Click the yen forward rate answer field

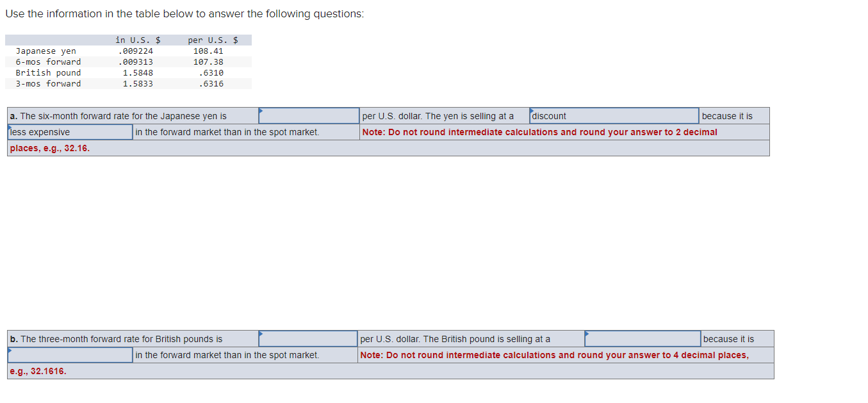pos(308,116)
